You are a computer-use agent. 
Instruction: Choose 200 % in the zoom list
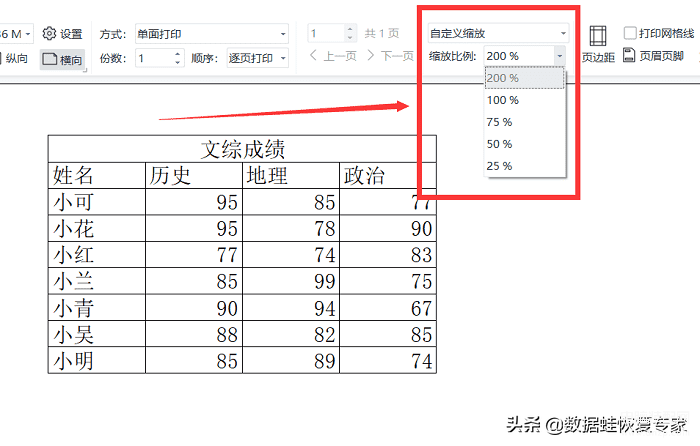pos(525,78)
